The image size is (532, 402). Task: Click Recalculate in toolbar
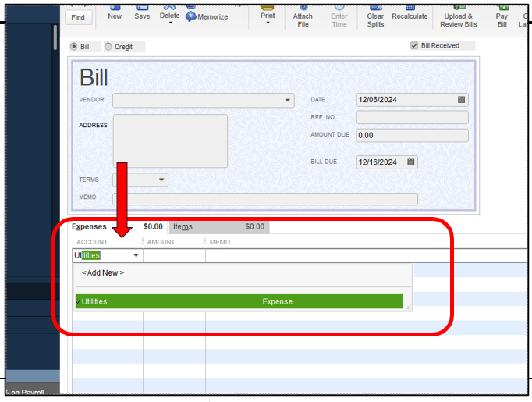tap(410, 13)
